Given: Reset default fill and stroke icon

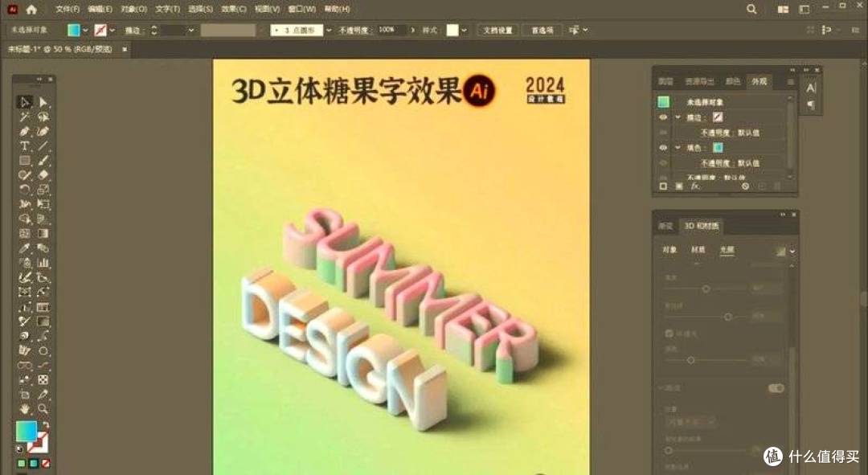Looking at the screenshot, I should (x=20, y=449).
